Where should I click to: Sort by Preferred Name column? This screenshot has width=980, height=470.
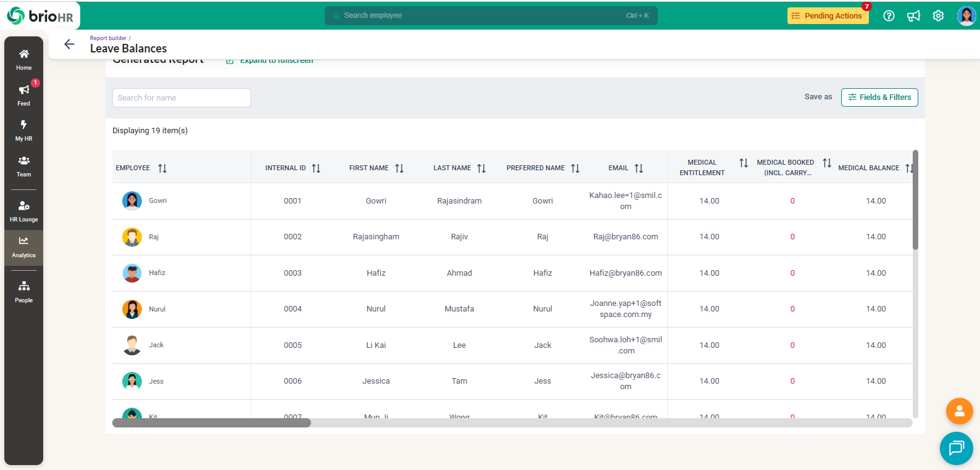(575, 168)
